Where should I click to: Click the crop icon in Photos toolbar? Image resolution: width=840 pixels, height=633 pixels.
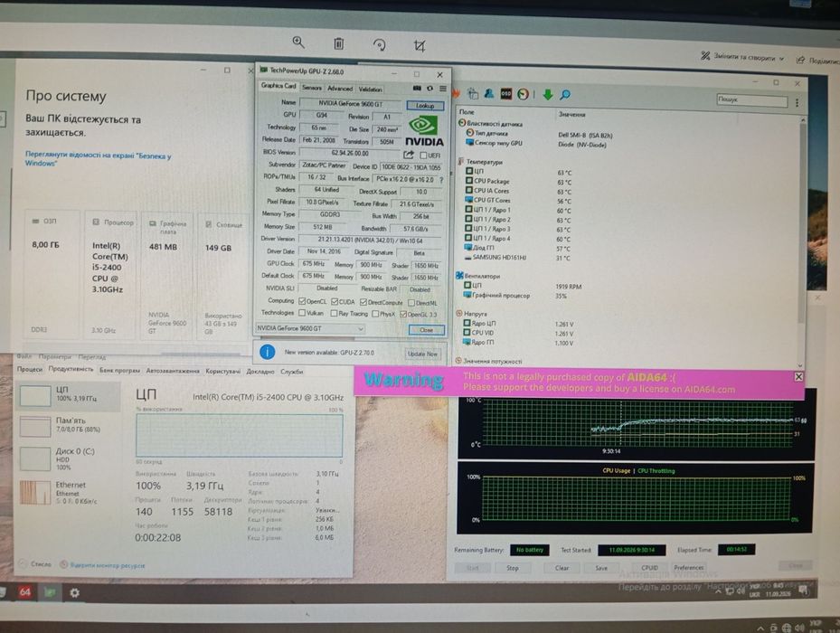(x=420, y=46)
